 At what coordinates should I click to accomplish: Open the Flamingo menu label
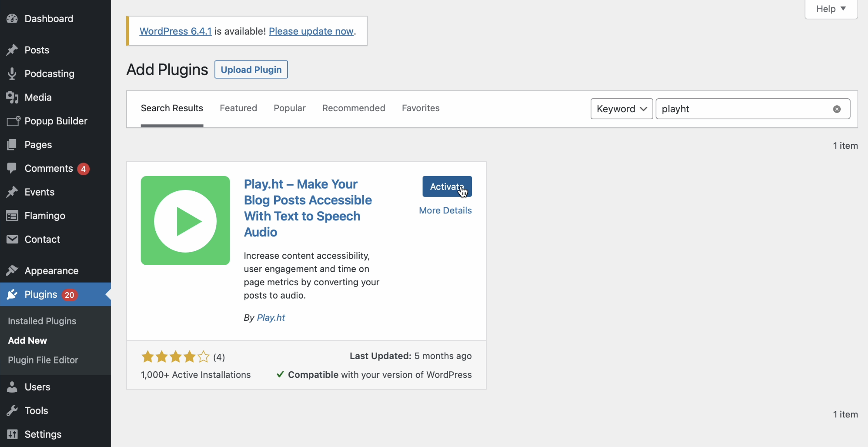click(x=45, y=216)
